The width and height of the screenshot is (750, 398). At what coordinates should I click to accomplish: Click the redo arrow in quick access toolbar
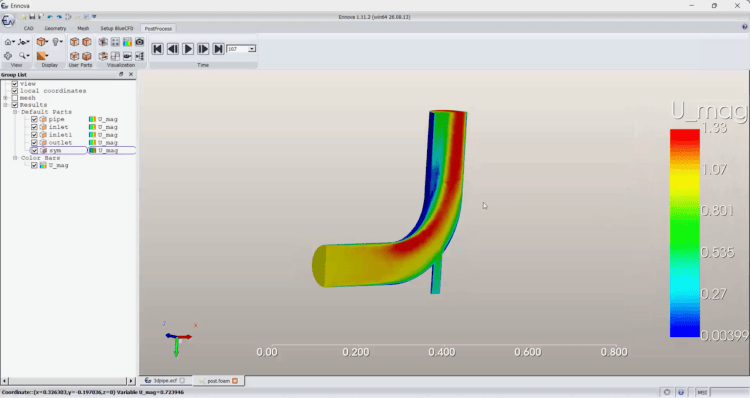tap(59, 17)
